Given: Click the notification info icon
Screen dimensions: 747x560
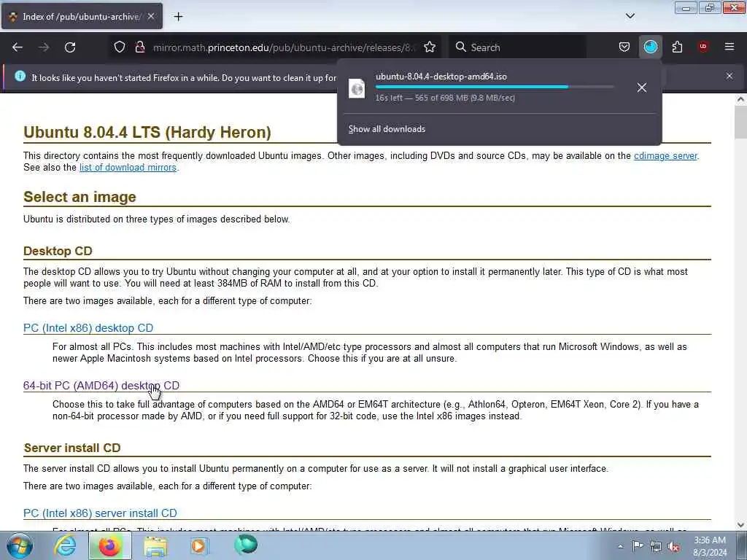Looking at the screenshot, I should pyautogui.click(x=20, y=76).
